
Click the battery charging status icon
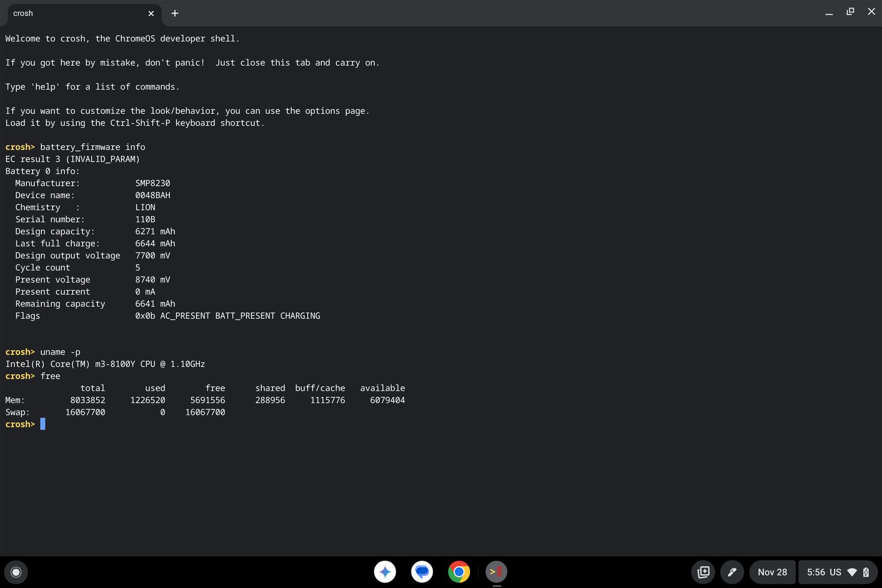pos(866,572)
